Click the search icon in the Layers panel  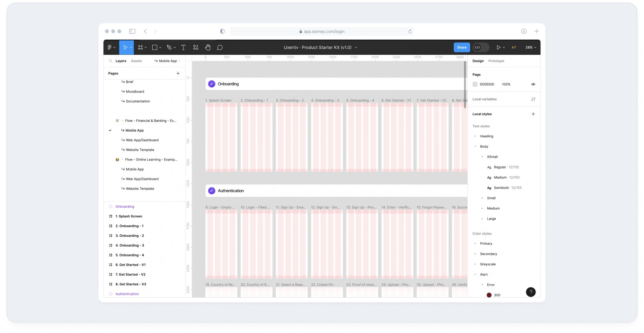(x=111, y=61)
